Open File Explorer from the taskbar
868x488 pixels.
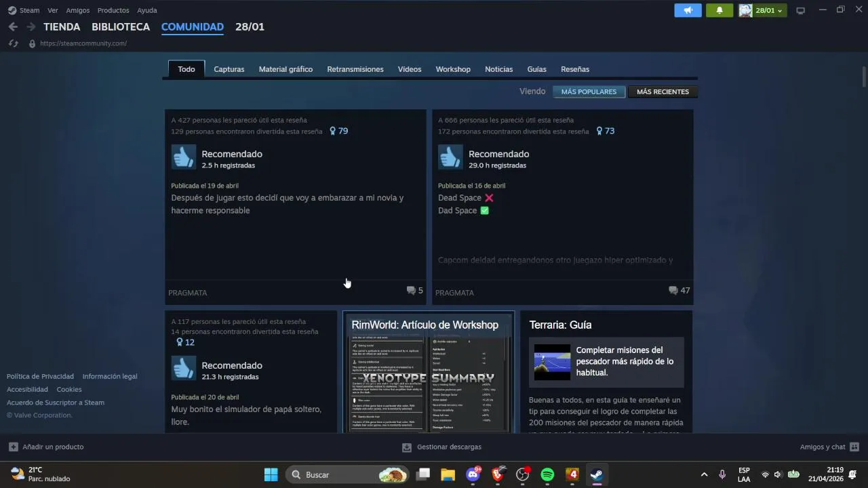448,474
